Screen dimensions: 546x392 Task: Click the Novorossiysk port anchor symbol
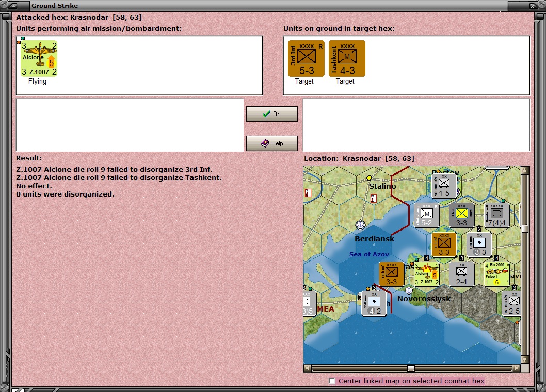point(409,290)
